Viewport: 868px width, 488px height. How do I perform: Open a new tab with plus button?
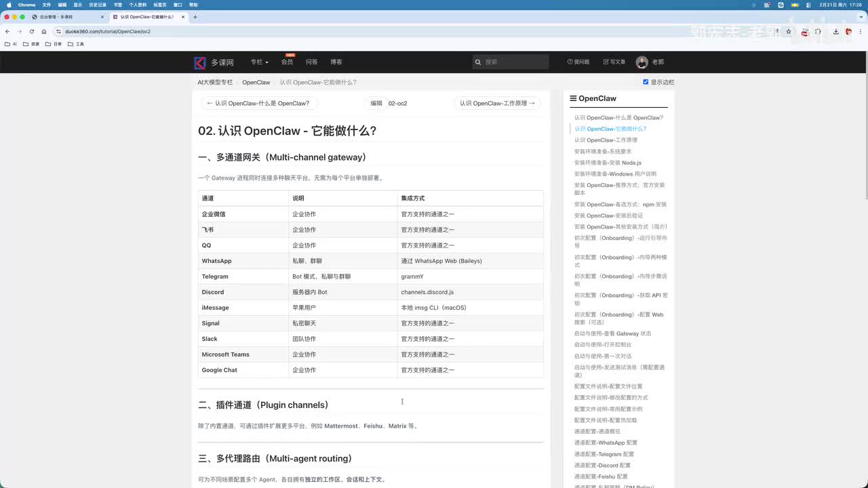pyautogui.click(x=195, y=16)
